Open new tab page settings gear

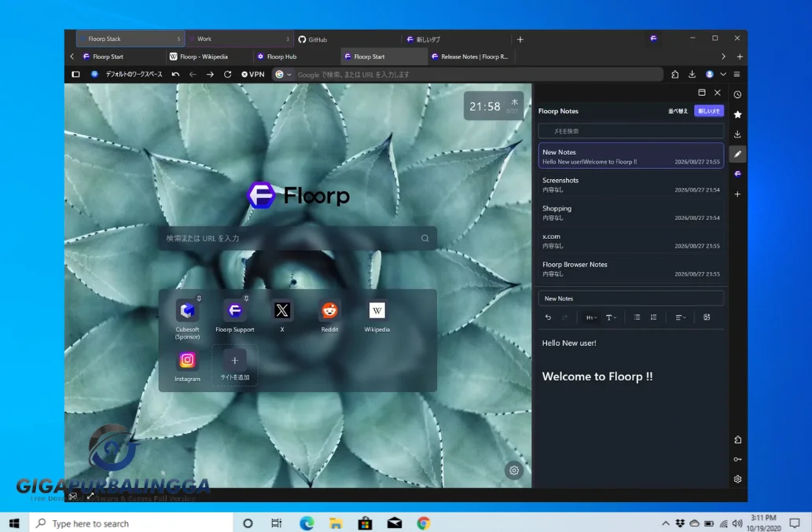(514, 471)
